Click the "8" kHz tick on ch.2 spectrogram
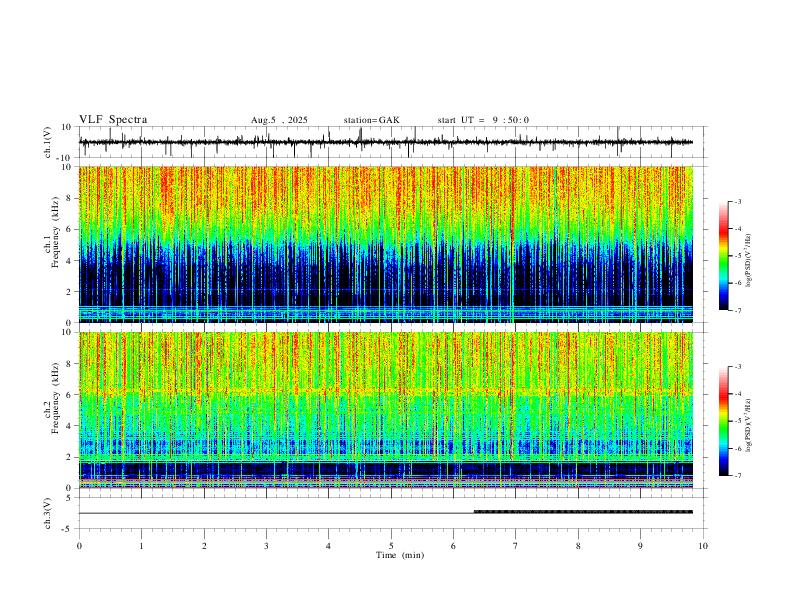 (70, 363)
